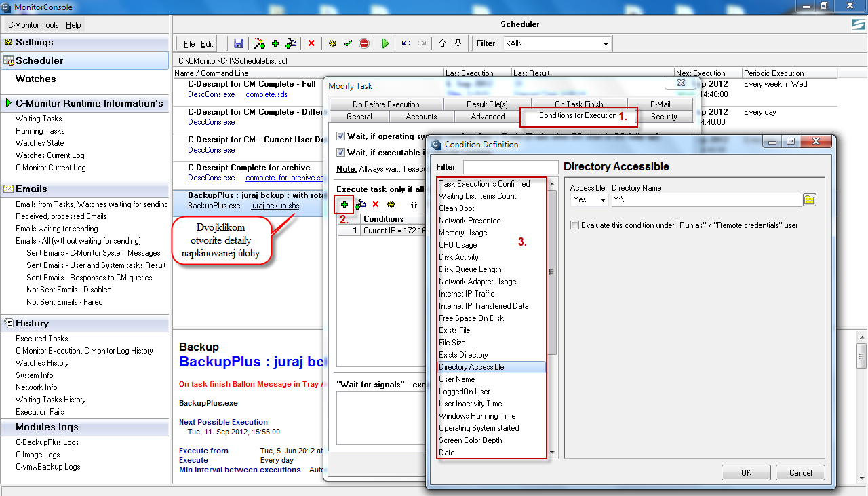
Task: Click copy condition icon in Modify Task
Action: 360,204
